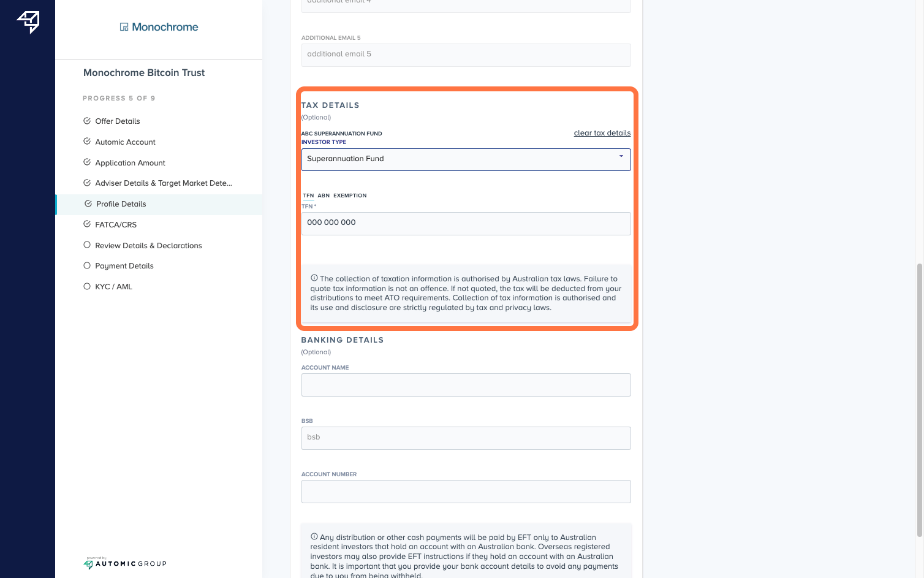The height and width of the screenshot is (578, 924).
Task: Go to Adviser Details & Target Market step
Action: click(163, 183)
